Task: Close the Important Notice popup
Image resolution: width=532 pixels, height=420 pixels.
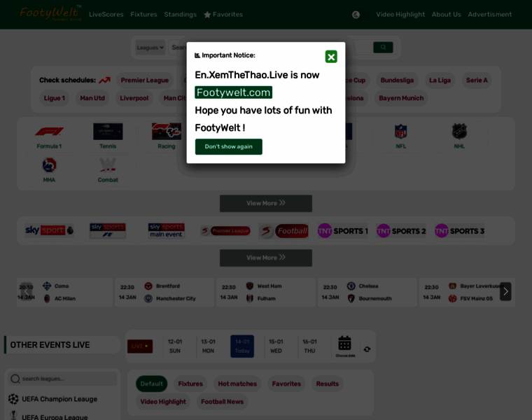Action: tap(331, 57)
